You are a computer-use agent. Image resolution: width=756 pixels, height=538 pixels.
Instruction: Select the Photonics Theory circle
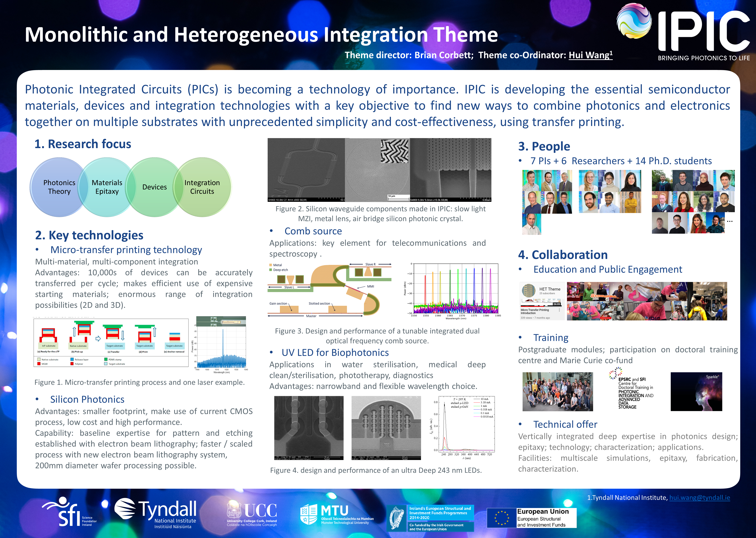coord(59,187)
